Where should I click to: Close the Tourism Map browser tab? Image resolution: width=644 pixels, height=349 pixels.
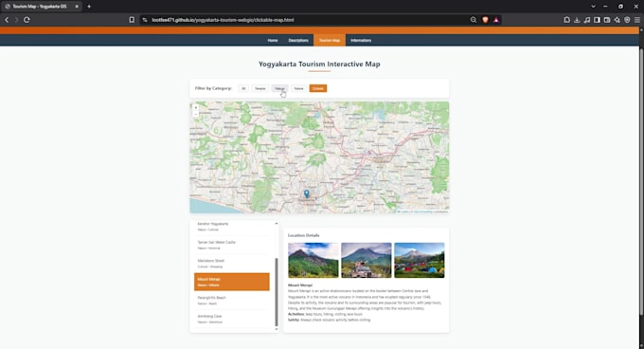77,7
